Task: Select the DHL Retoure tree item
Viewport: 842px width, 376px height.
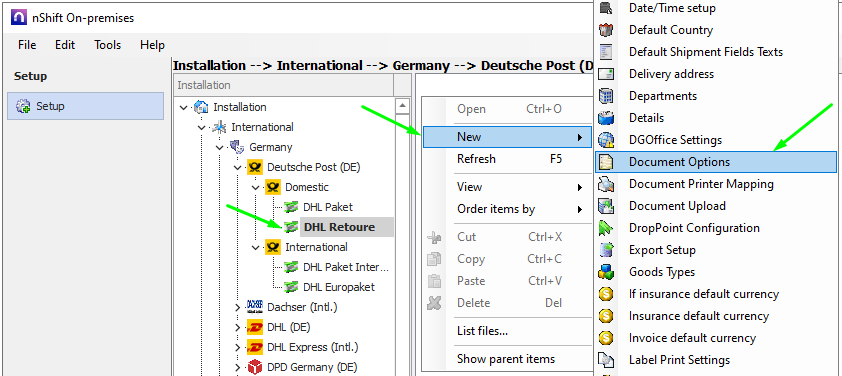Action: coord(346,227)
